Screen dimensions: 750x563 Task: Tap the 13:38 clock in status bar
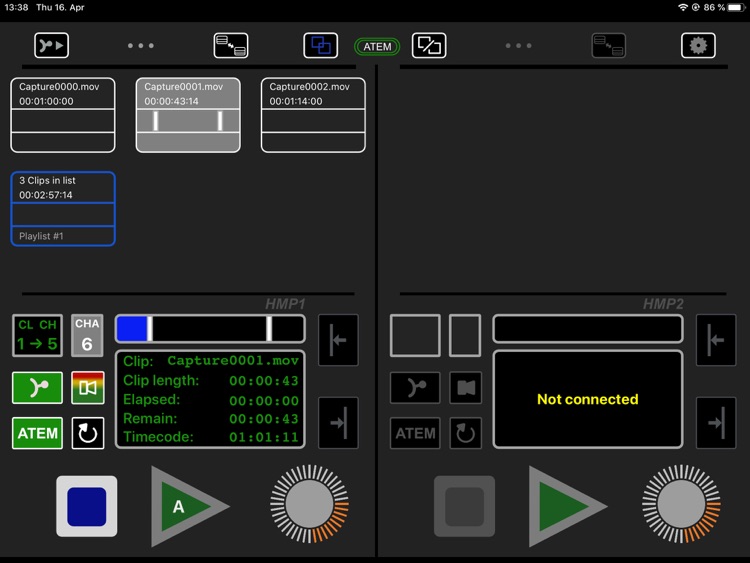click(x=16, y=7)
